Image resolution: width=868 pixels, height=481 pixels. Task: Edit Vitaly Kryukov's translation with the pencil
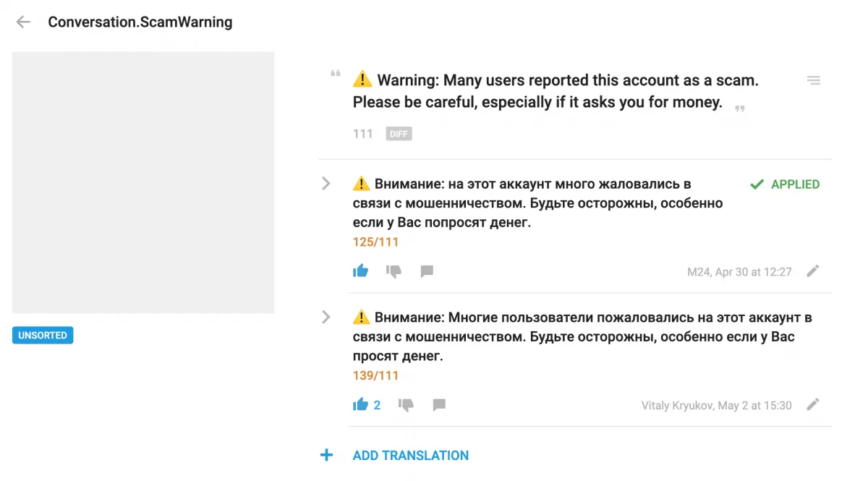tap(813, 405)
